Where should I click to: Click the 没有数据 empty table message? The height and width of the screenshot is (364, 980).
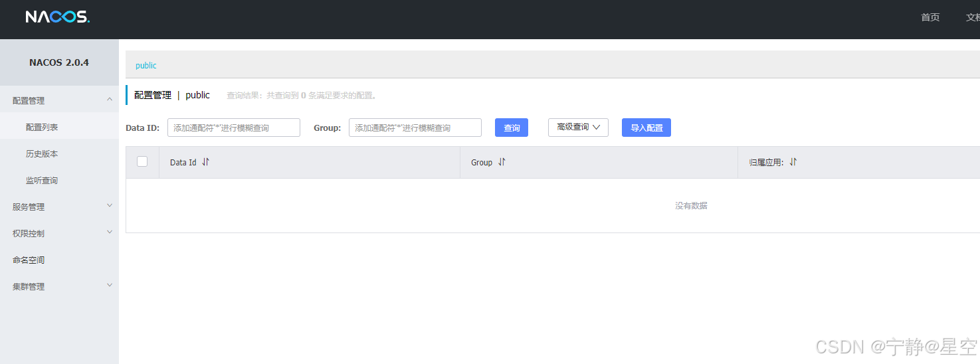pyautogui.click(x=691, y=206)
